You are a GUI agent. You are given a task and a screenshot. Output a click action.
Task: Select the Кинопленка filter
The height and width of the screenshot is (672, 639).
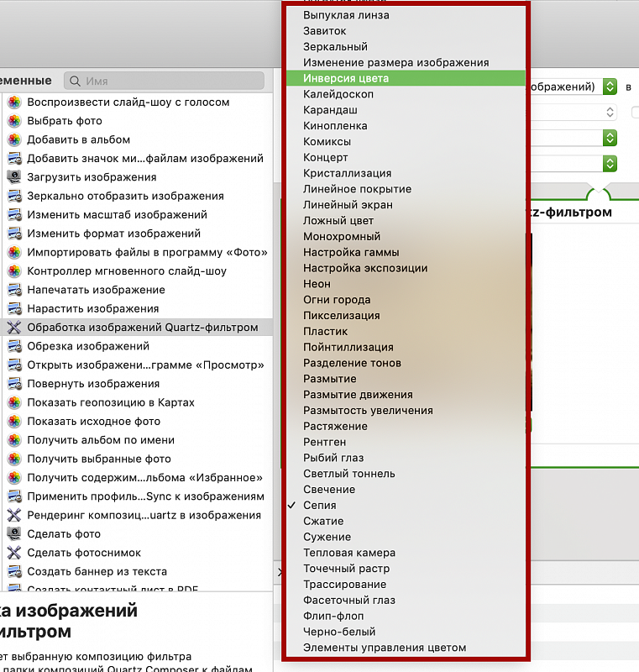[x=406, y=126]
